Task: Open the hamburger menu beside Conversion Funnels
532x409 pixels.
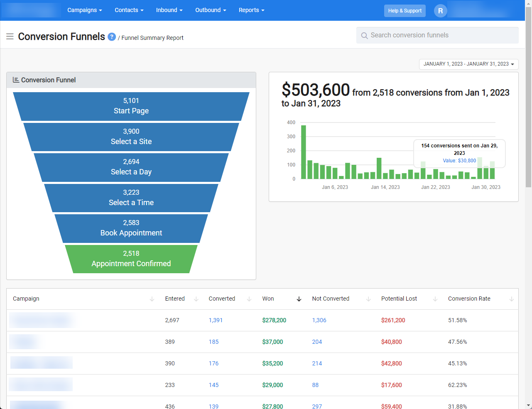Action: coord(10,37)
